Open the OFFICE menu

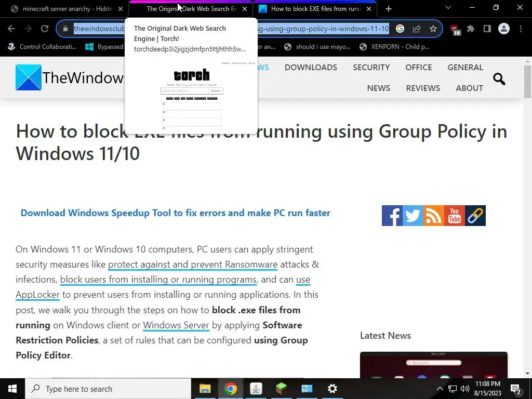click(419, 67)
